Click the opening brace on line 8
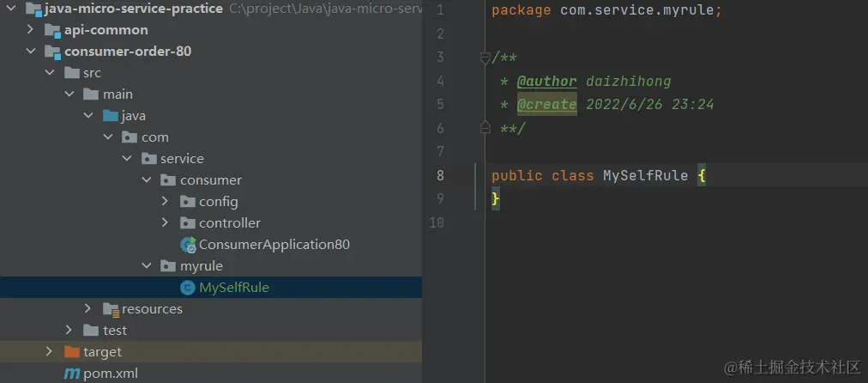 tap(702, 176)
